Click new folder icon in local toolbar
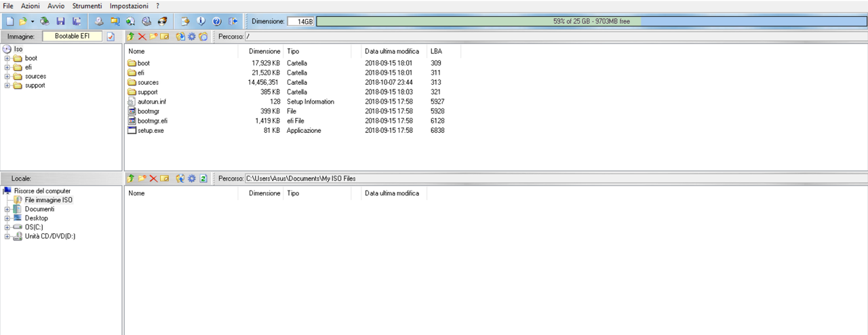The height and width of the screenshot is (335, 868). click(142, 178)
